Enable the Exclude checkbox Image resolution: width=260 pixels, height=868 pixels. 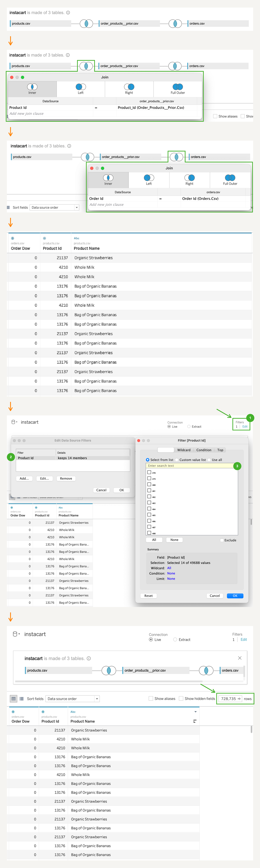coord(222,540)
